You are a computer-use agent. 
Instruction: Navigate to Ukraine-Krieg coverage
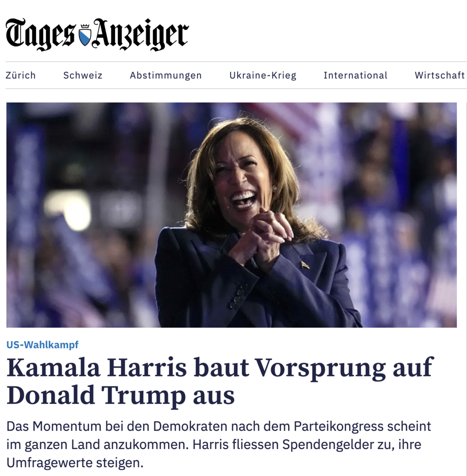click(x=263, y=75)
